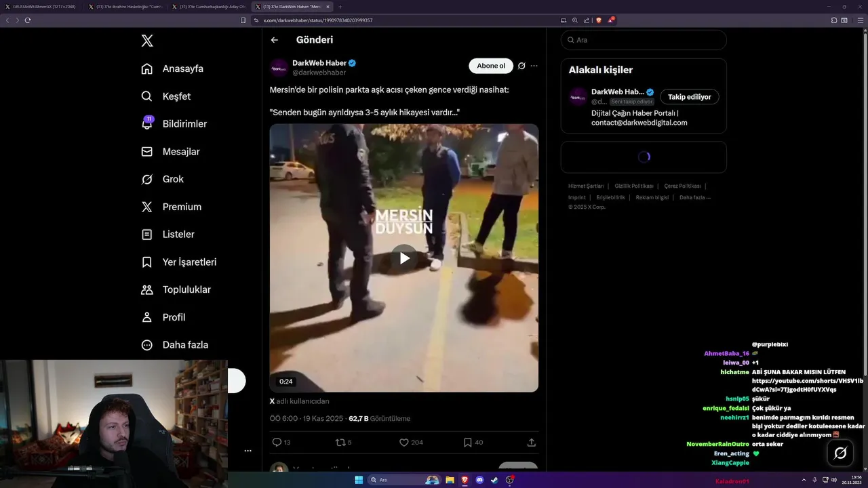Open Yer İşaretleri bookmarks page

[178, 262]
